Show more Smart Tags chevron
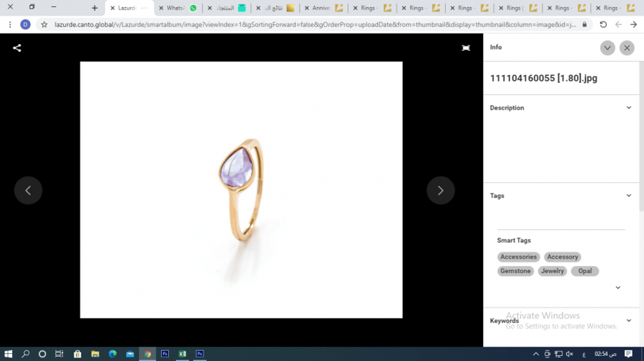Viewport: 644px width, 361px height. 618,287
